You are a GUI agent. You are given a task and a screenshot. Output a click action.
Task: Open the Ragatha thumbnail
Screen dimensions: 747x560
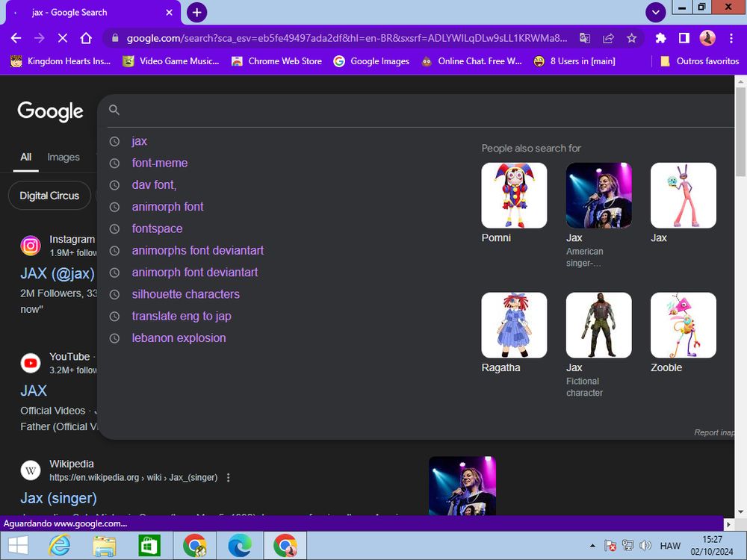(x=514, y=325)
